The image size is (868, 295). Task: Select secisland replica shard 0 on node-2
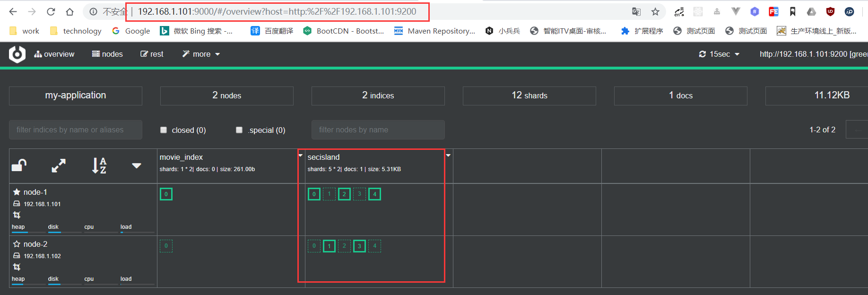[314, 246]
